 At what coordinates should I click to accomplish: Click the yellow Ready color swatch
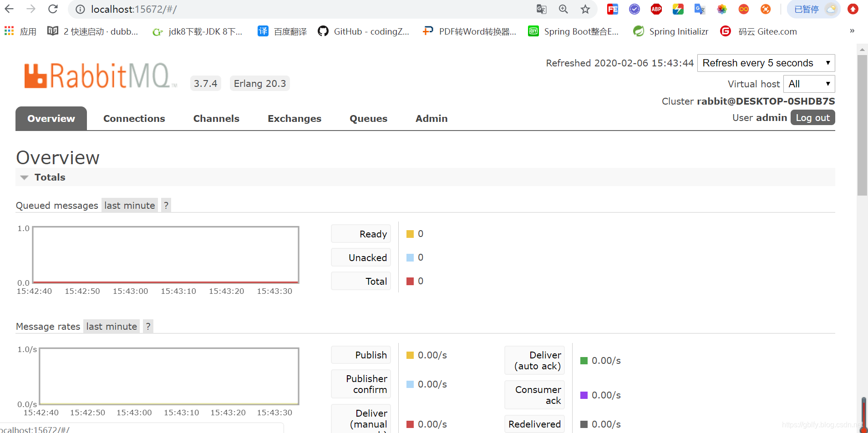[x=410, y=234]
